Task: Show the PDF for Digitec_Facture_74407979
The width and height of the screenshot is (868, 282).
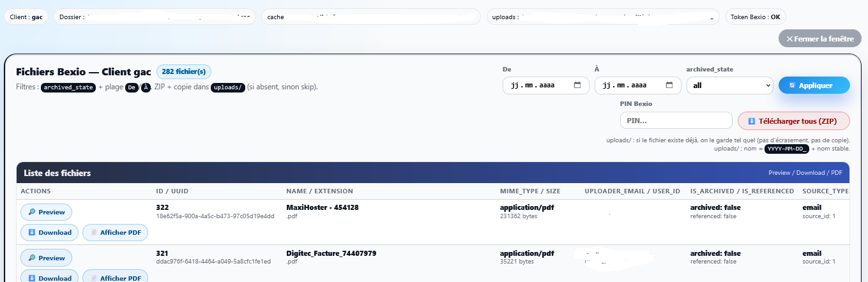Action: (115, 278)
